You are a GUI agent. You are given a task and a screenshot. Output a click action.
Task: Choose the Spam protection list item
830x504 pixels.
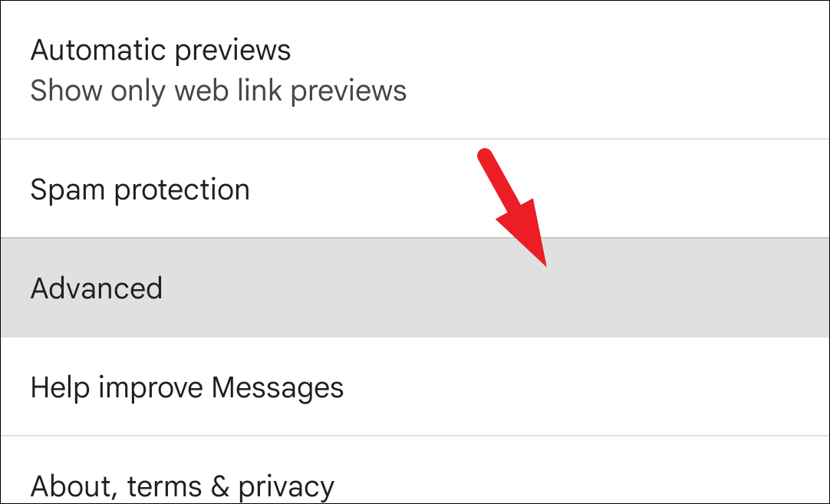(415, 189)
